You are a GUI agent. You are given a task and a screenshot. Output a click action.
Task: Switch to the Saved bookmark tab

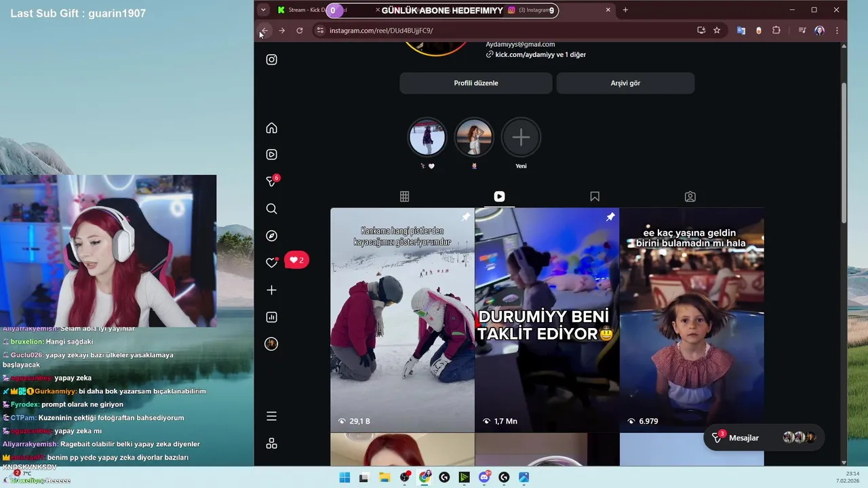(x=595, y=197)
